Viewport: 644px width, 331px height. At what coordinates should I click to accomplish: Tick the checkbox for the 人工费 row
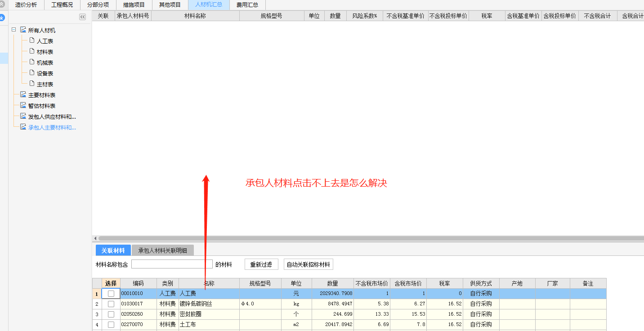coord(111,294)
